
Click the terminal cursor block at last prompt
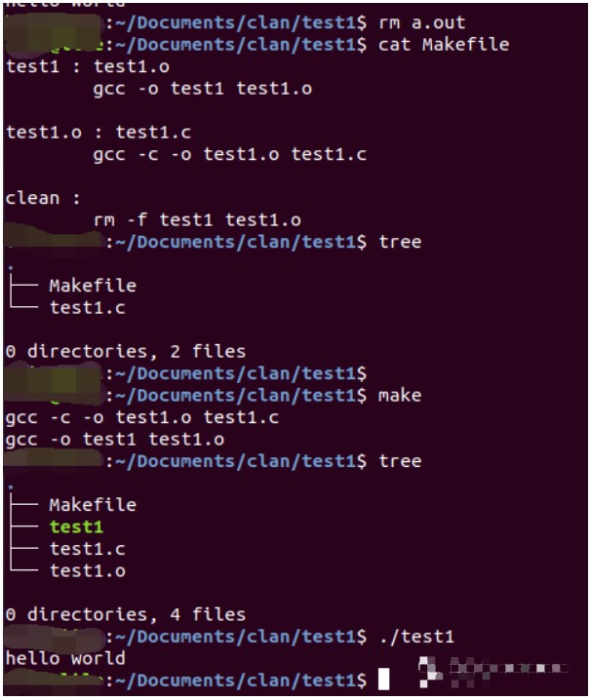pos(384,679)
